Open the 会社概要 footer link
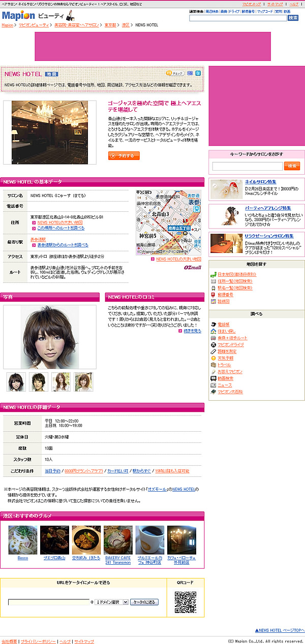This screenshot has width=305, height=644. 9,641
